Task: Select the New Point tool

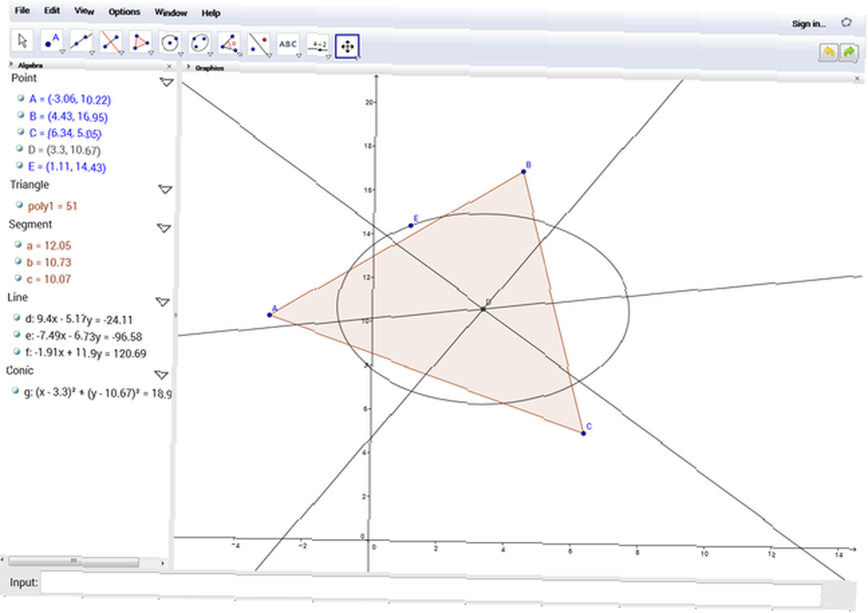Action: [52, 42]
